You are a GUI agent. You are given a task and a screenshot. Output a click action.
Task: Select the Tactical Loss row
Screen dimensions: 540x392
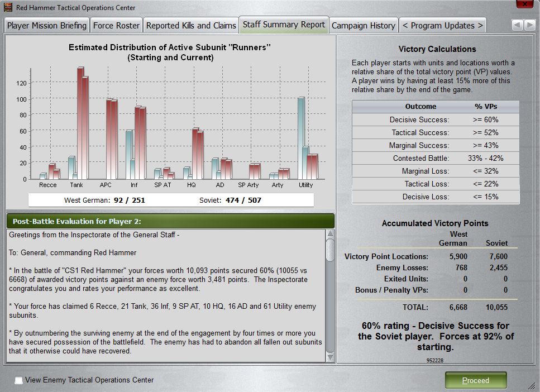click(x=436, y=184)
